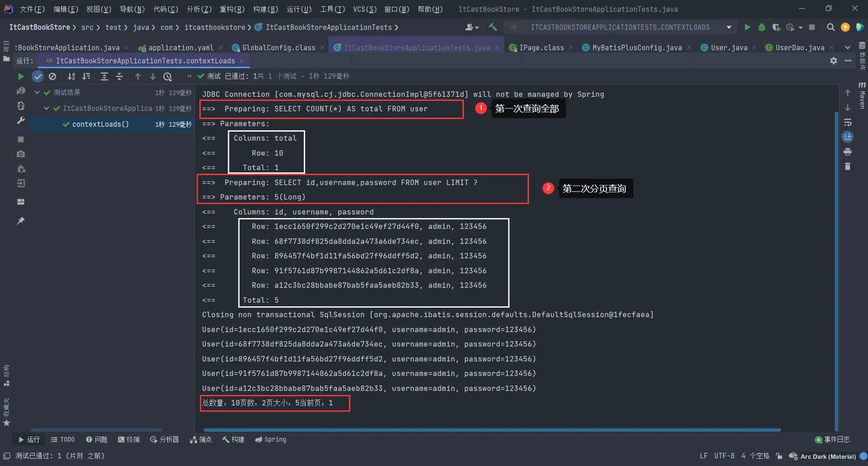Toggle scroll to end of console
Viewport: 868px width, 466px height.
coord(848,137)
